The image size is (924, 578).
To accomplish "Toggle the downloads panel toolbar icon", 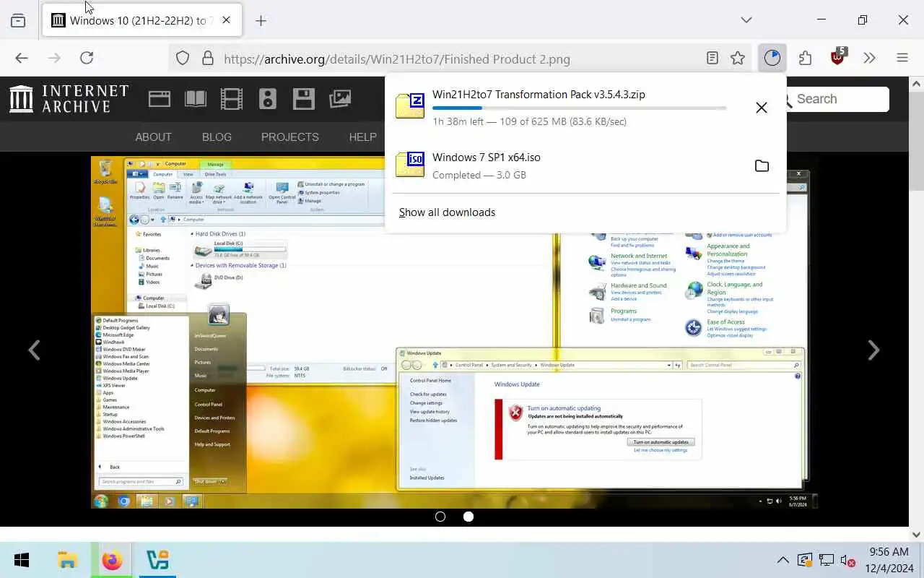I will [772, 59].
